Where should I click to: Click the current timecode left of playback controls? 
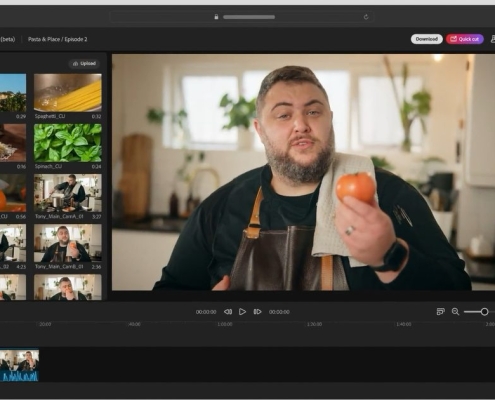point(206,312)
